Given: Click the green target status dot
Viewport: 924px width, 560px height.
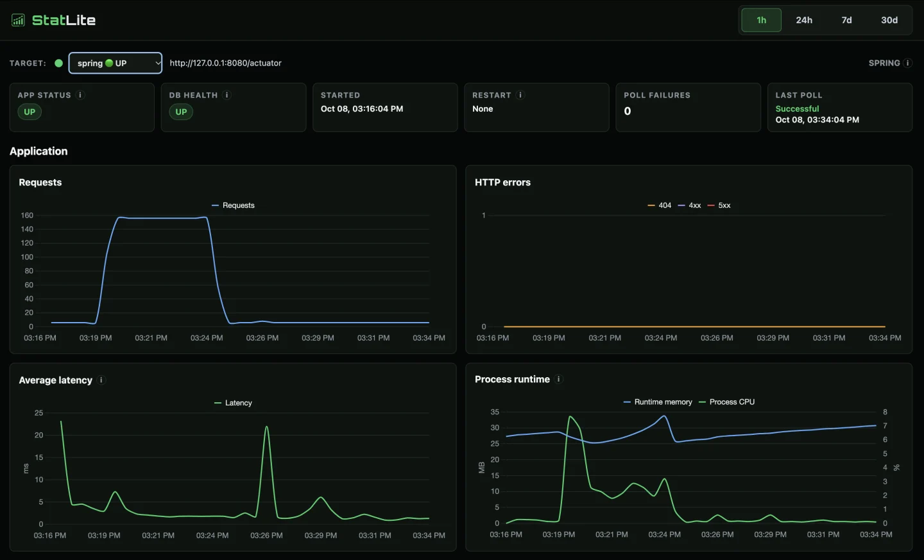Looking at the screenshot, I should pyautogui.click(x=59, y=63).
